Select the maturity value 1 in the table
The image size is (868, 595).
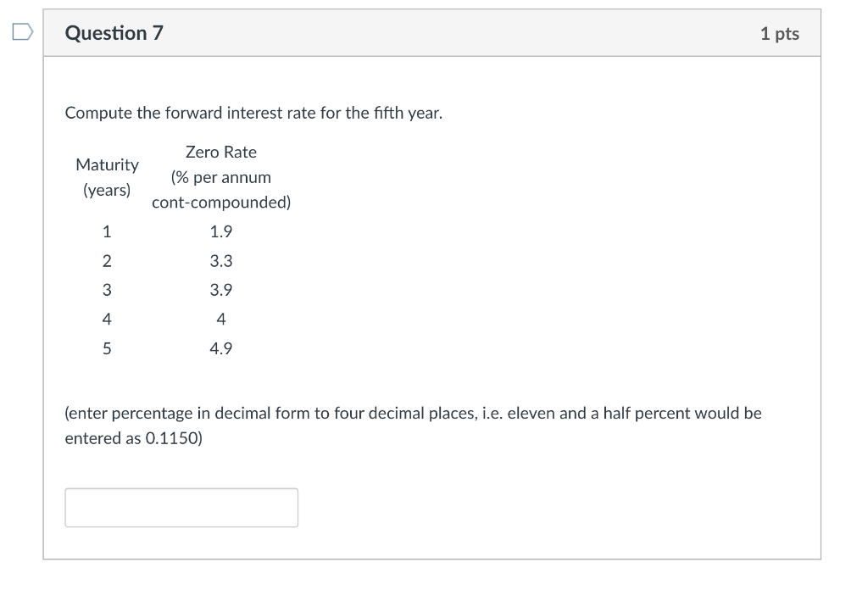(107, 231)
